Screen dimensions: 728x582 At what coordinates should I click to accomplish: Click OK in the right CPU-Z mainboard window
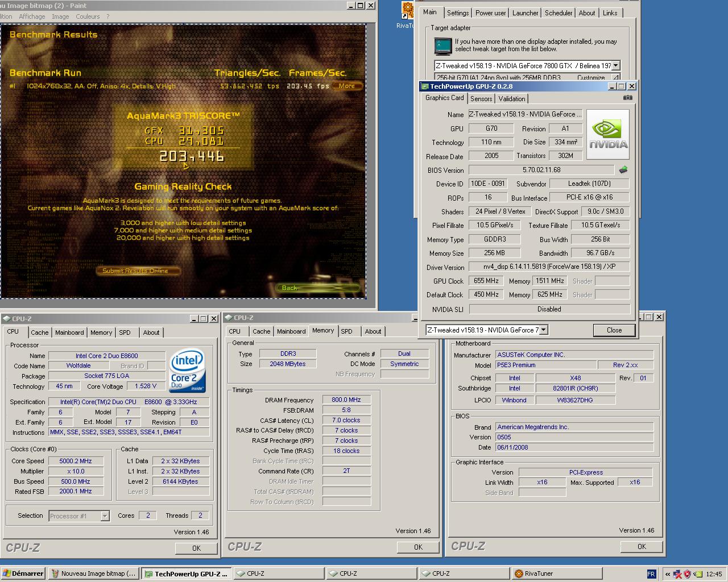pyautogui.click(x=642, y=546)
